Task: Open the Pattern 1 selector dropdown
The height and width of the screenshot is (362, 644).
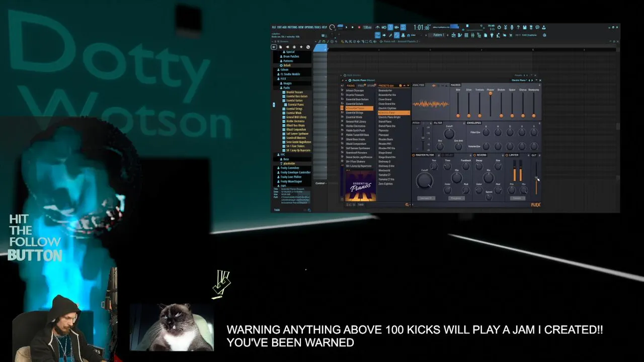Action: [x=438, y=35]
